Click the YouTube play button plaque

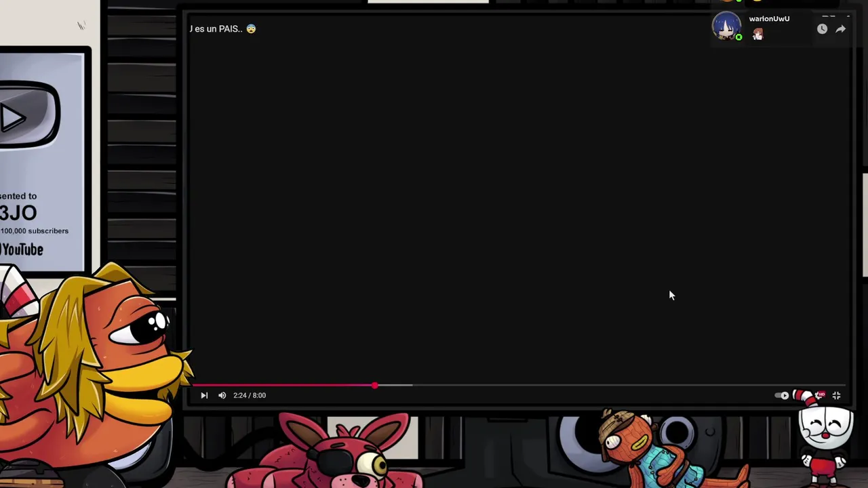pyautogui.click(x=28, y=115)
